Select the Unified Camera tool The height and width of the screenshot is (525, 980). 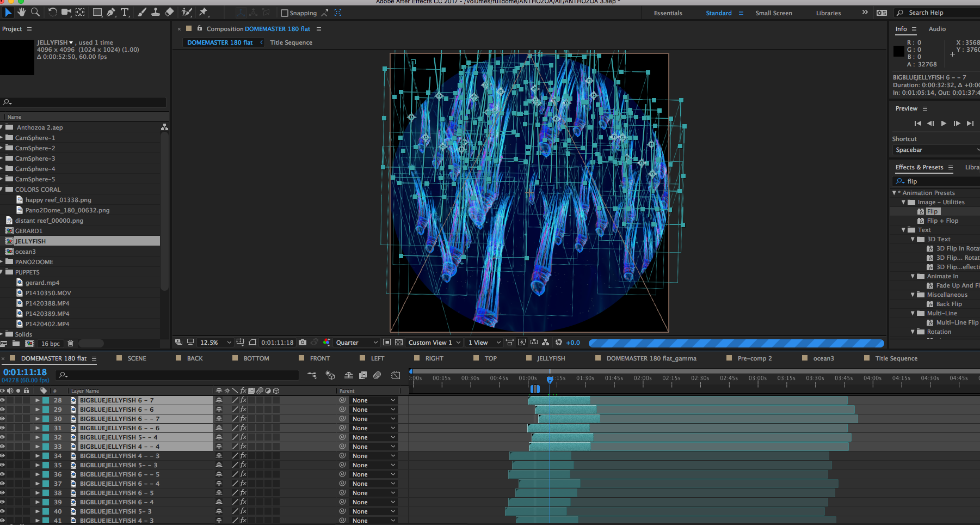click(66, 12)
